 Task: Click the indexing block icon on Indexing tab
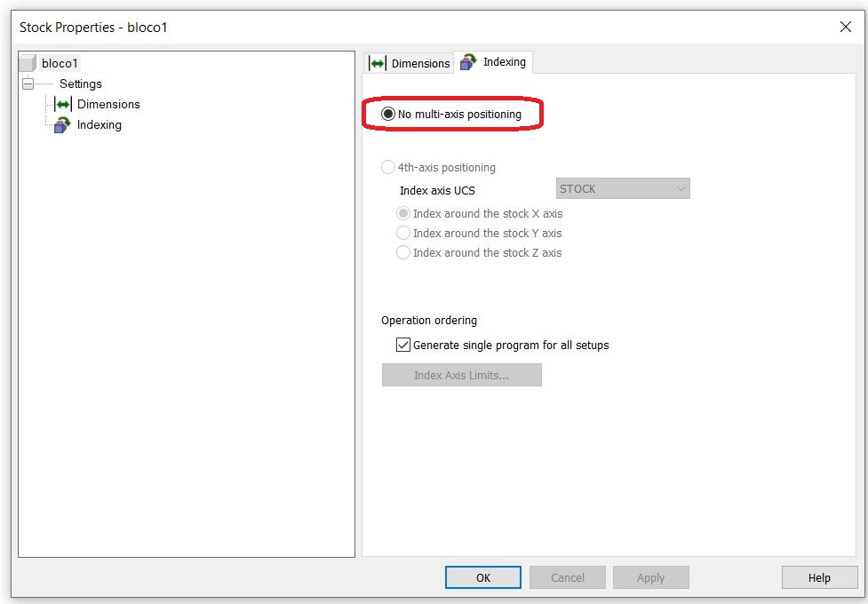(x=468, y=62)
